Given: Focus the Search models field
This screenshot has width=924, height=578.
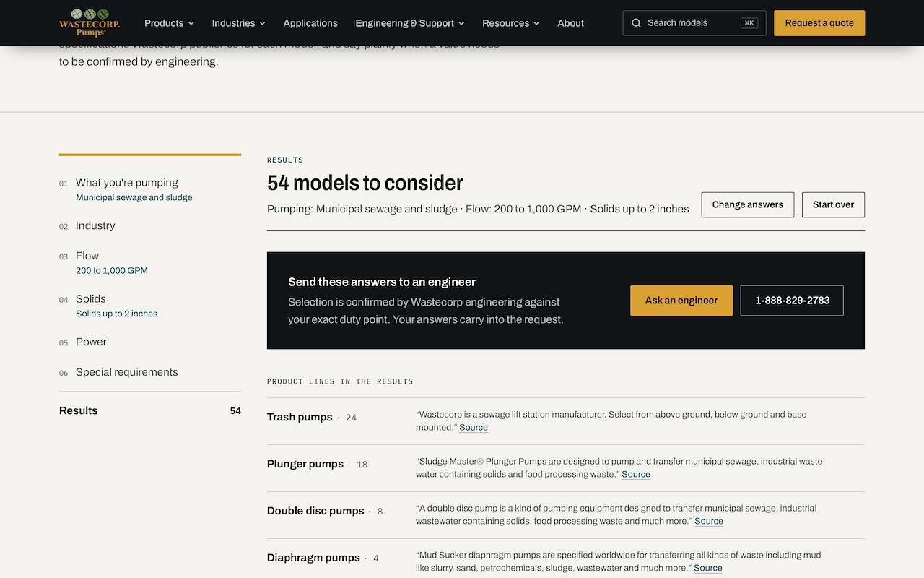Looking at the screenshot, I should [694, 23].
